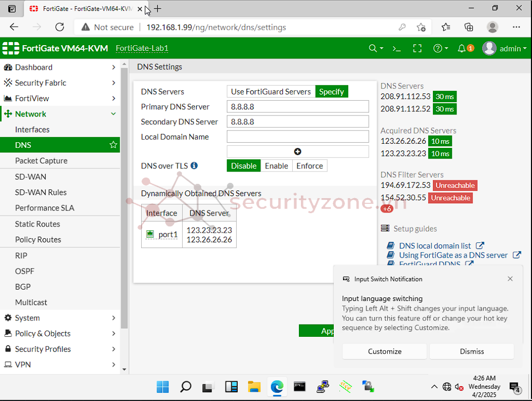
Task: Open DNS local domain list guide
Action: coord(435,245)
